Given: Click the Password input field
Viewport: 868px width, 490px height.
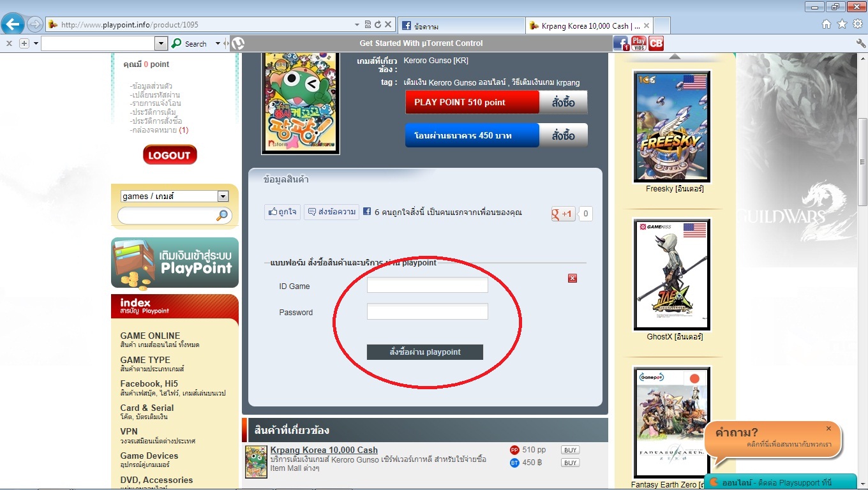Looking at the screenshot, I should (428, 311).
